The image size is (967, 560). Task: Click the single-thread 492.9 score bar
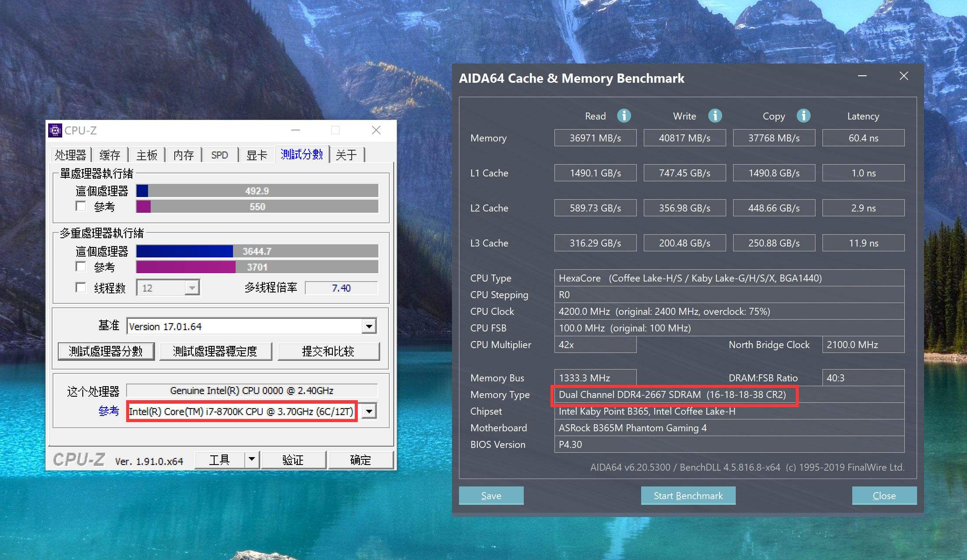257,191
